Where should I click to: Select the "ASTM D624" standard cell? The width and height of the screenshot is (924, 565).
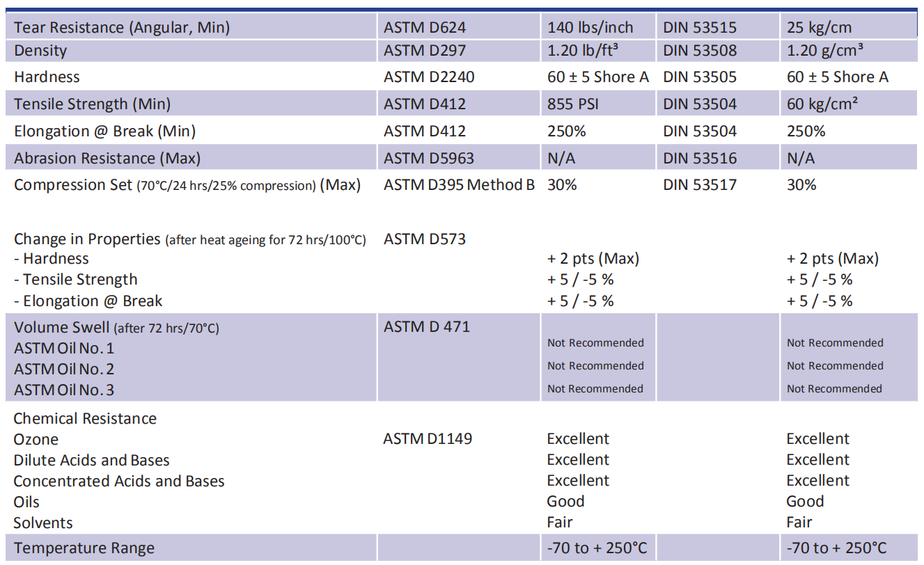coord(425,28)
